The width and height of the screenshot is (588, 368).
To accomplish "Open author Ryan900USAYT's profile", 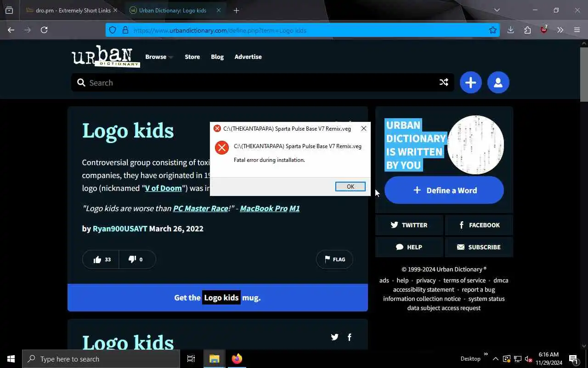I will [120, 229].
